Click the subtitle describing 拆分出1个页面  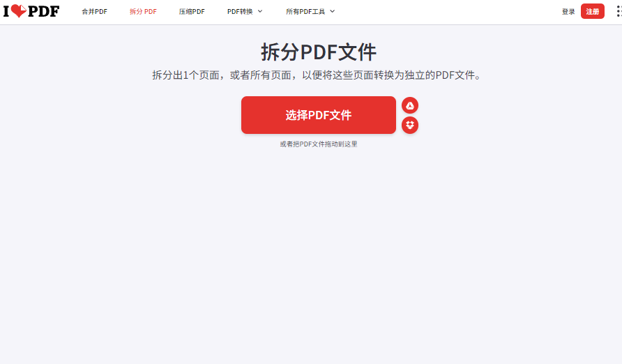(317, 75)
